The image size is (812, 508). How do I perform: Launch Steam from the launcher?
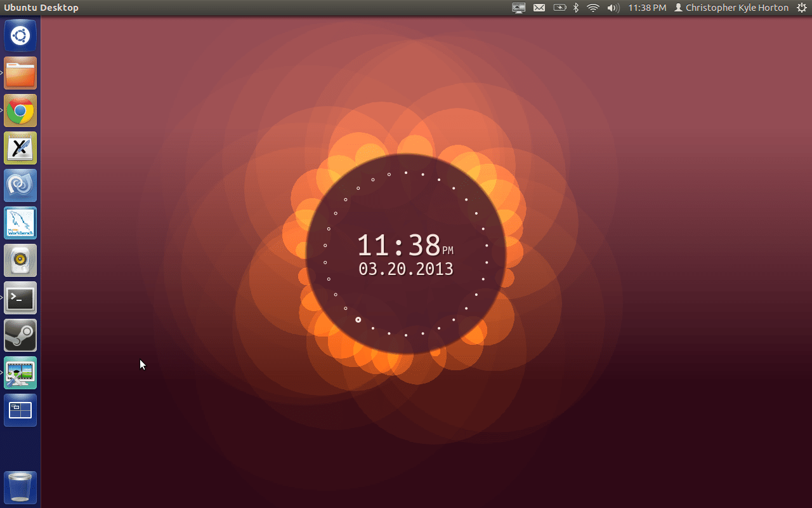tap(20, 335)
